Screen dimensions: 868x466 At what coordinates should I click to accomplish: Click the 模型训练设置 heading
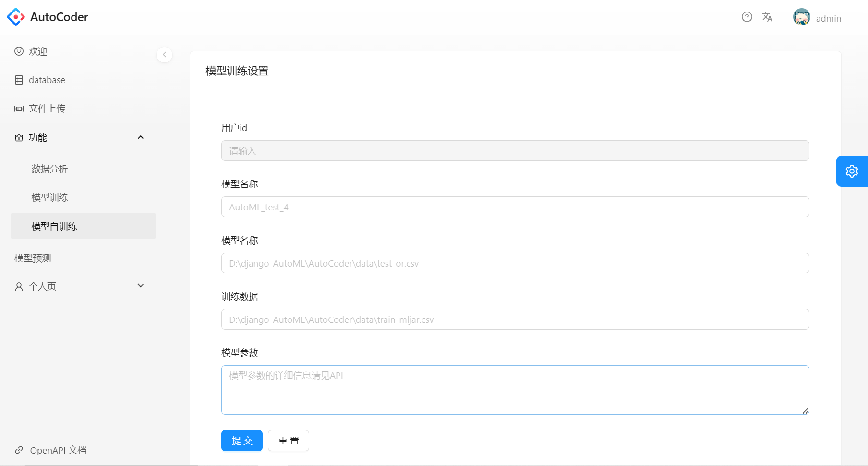click(x=237, y=71)
